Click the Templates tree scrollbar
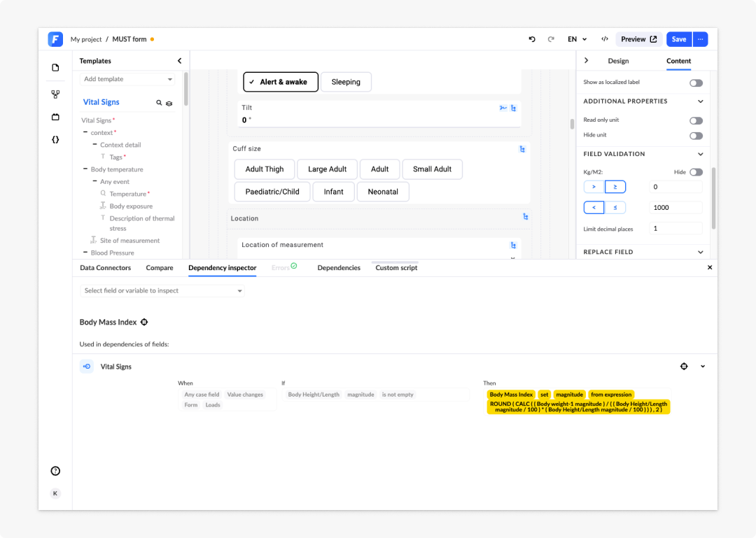 (x=185, y=90)
